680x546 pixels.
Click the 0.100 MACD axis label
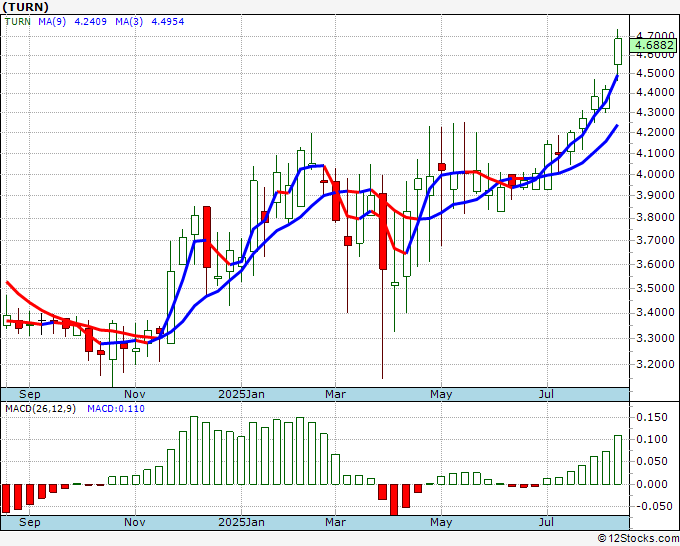(x=652, y=439)
